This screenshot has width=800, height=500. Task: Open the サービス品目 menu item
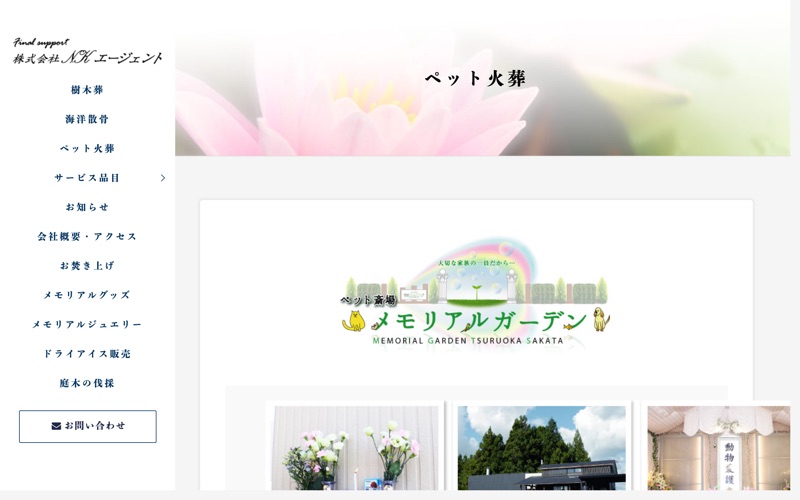[87, 178]
